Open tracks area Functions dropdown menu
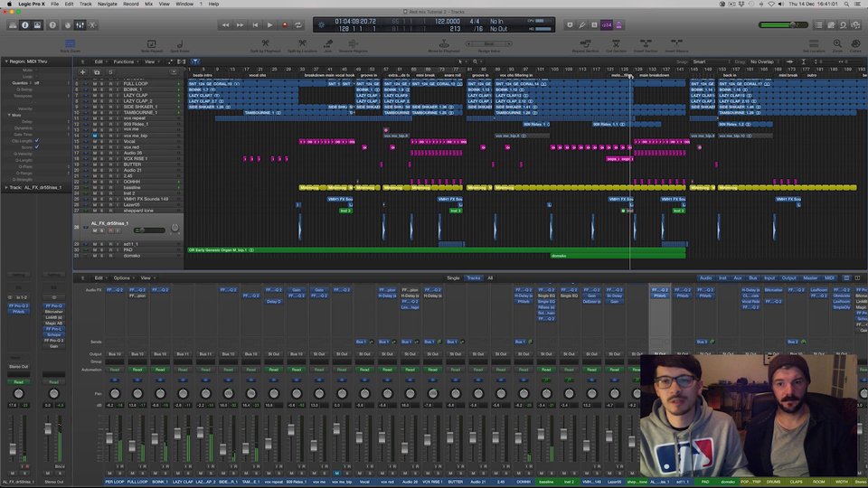This screenshot has height=488, width=868. [125, 61]
